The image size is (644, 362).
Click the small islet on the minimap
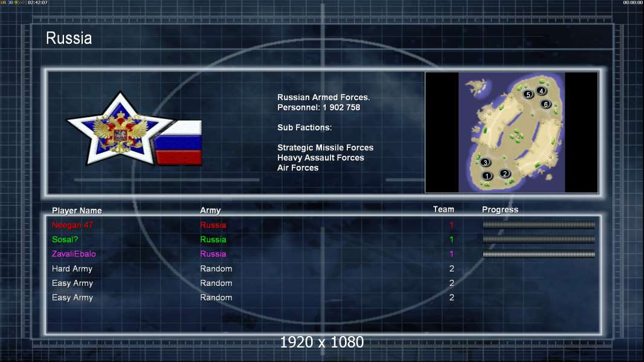click(x=477, y=87)
